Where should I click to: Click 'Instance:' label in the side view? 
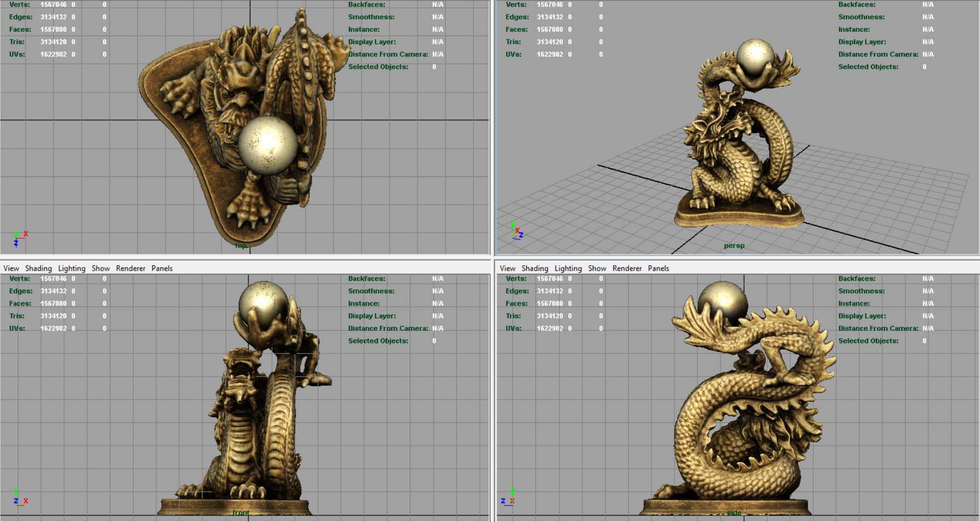coord(854,303)
